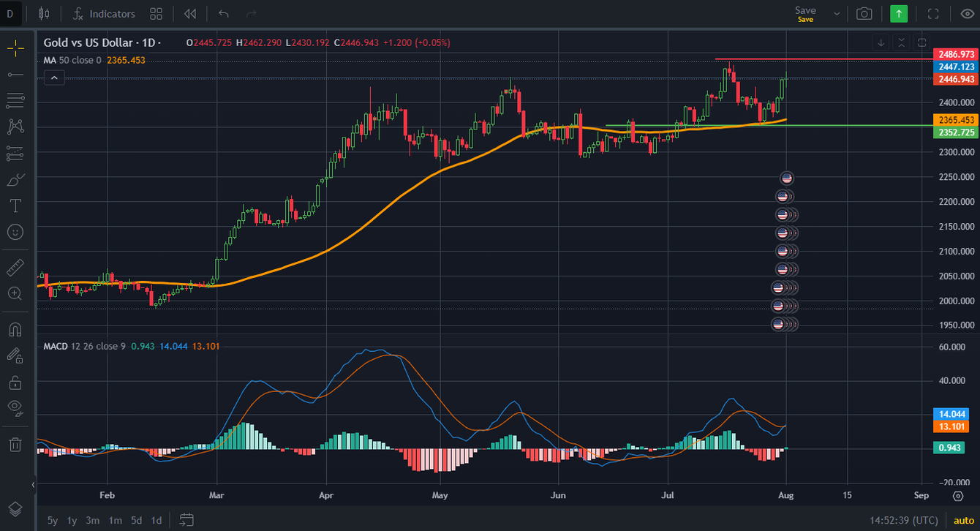This screenshot has height=531, width=980.
Task: Click the bar replay rewind icon
Action: 190,13
